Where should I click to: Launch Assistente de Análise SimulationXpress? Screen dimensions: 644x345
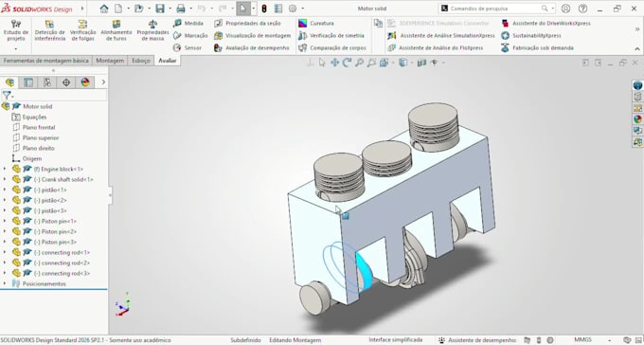pos(441,36)
